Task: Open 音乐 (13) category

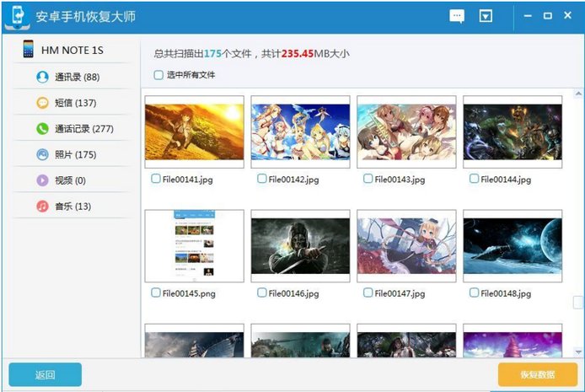Action: (x=72, y=207)
